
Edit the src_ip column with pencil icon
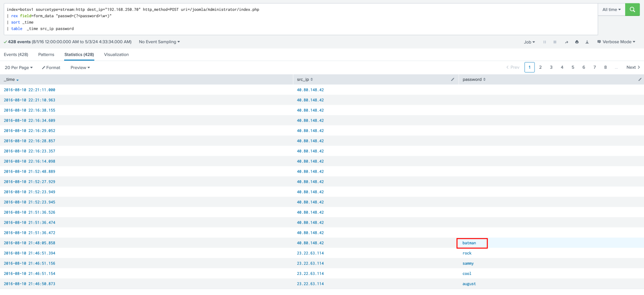[452, 79]
